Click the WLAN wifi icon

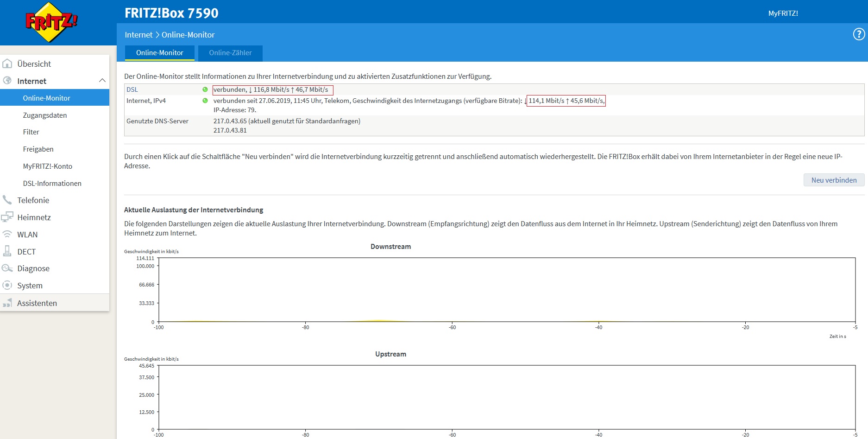tap(7, 234)
